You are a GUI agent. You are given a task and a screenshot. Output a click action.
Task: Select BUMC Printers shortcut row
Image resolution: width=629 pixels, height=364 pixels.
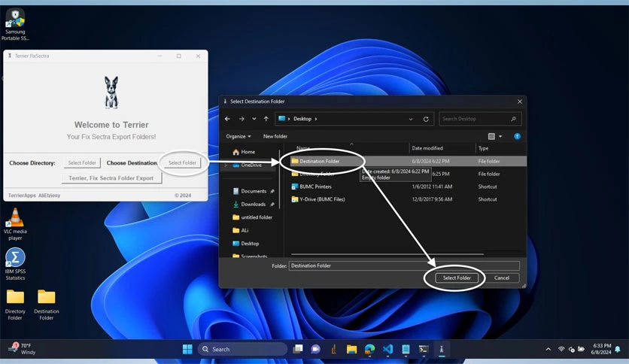click(408, 187)
